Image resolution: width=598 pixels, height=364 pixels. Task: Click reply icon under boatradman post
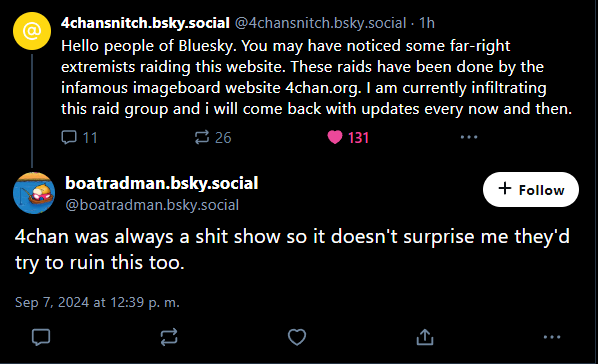pos(41,337)
